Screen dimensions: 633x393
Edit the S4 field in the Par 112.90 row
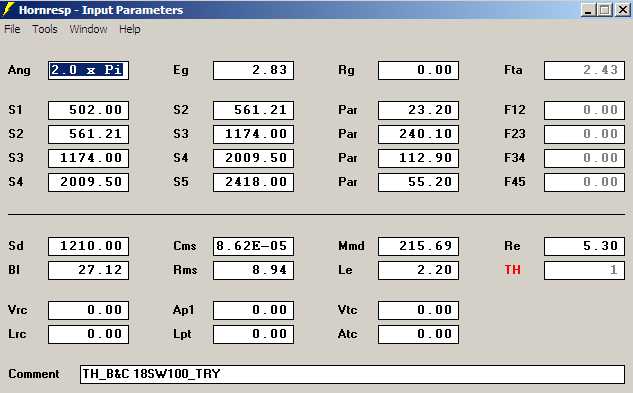point(253,158)
